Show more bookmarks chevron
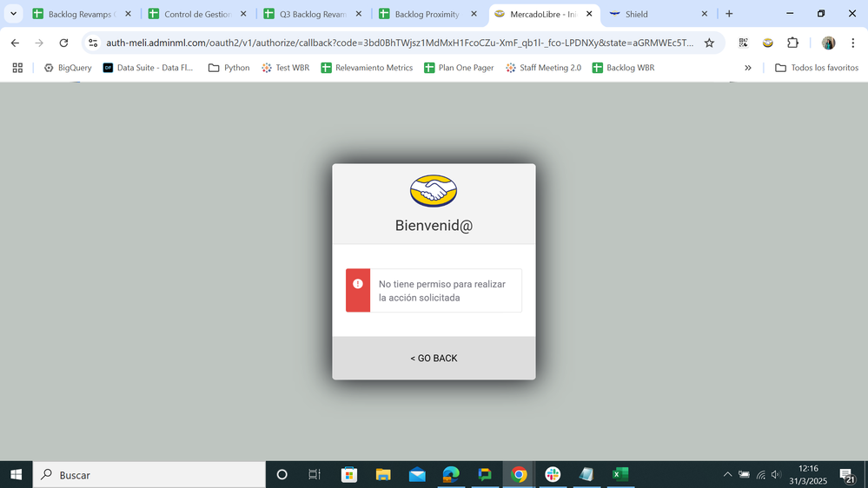868x488 pixels. click(x=748, y=68)
